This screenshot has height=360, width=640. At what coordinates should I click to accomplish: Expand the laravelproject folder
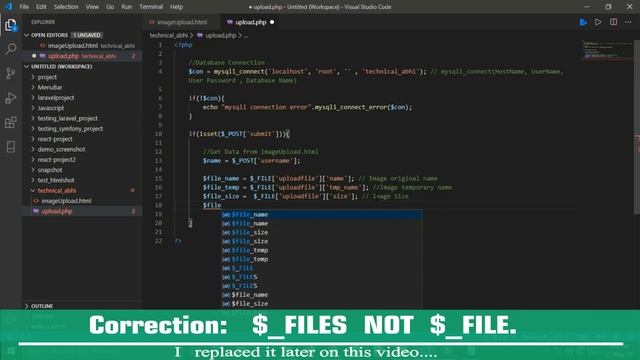pos(56,98)
